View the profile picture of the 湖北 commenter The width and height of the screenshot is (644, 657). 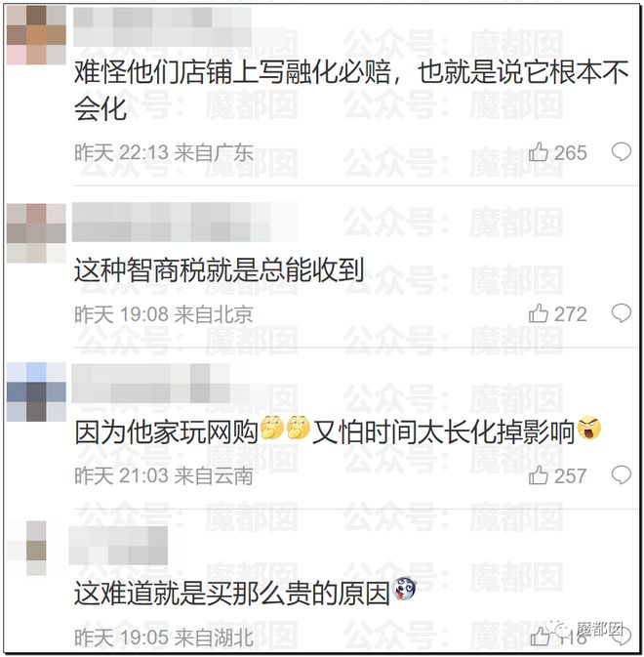(x=36, y=548)
